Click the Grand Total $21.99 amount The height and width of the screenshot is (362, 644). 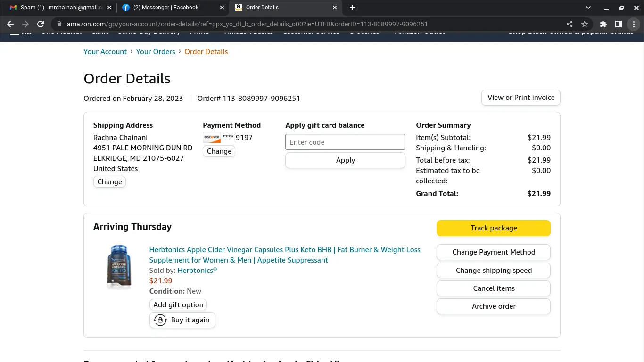pyautogui.click(x=539, y=194)
